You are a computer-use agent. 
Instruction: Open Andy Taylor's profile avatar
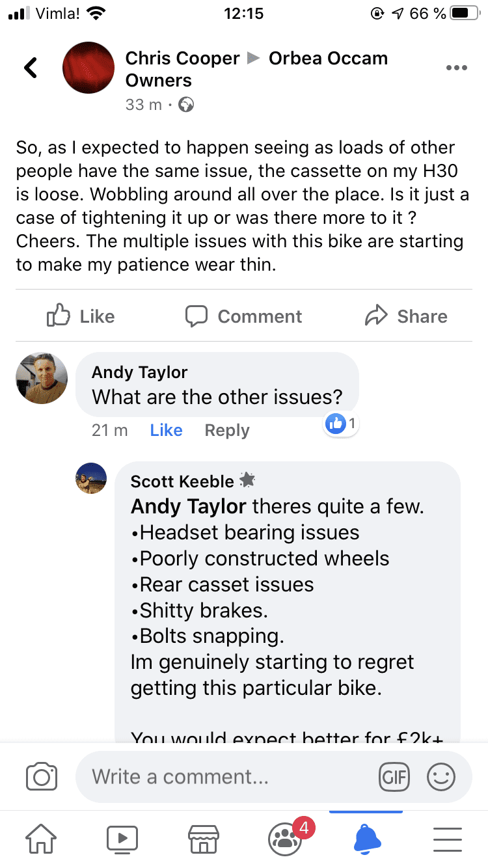(x=42, y=379)
